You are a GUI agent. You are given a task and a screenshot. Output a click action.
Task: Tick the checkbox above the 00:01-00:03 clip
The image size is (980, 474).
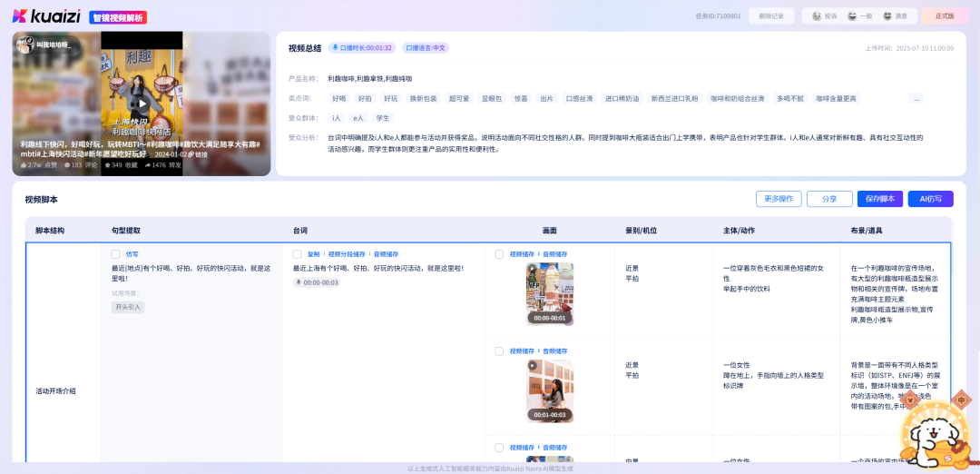(499, 351)
